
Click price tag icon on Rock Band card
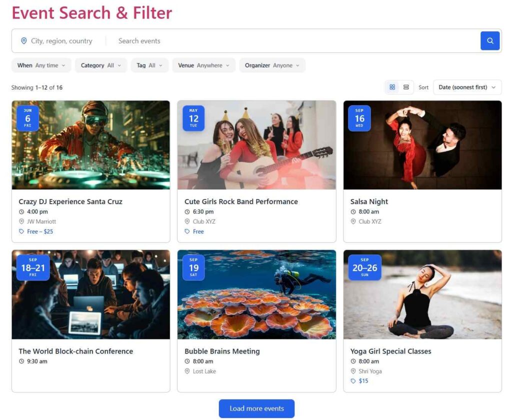click(x=187, y=231)
